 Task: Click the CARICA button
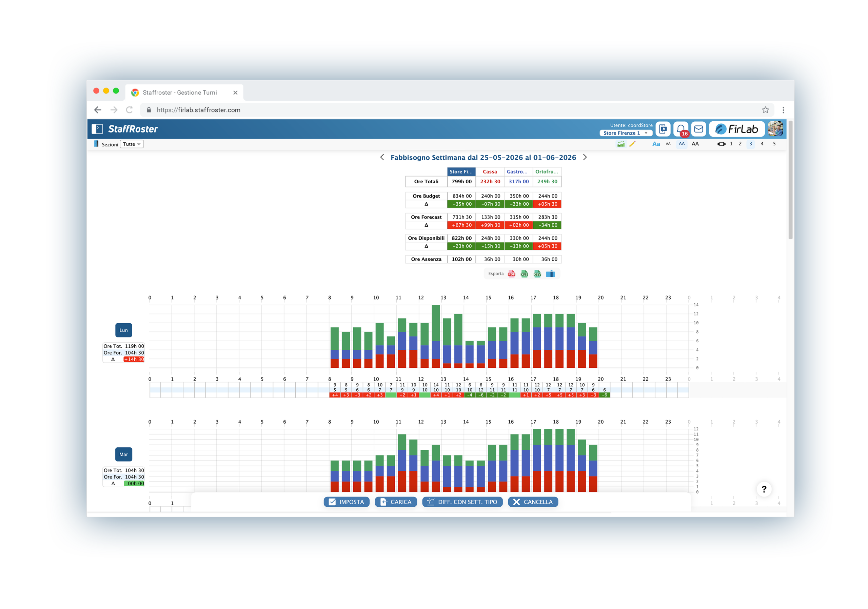tap(396, 502)
